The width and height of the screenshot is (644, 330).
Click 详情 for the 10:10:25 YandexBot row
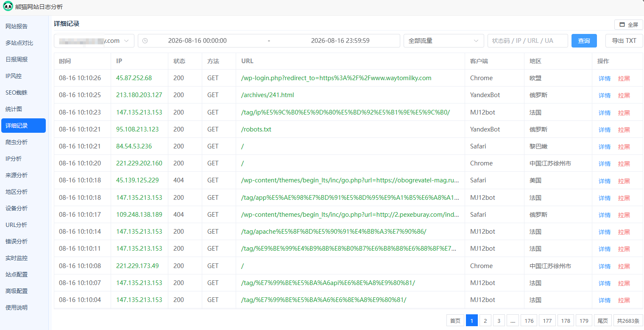point(605,95)
